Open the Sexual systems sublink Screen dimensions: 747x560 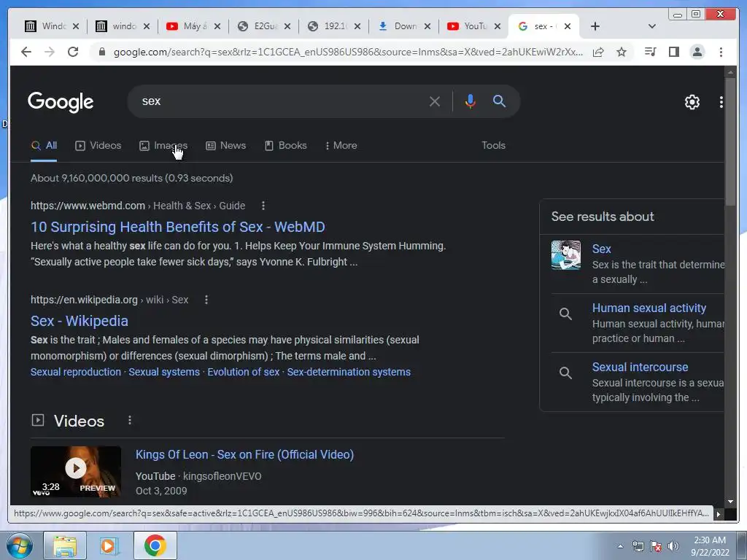(164, 372)
